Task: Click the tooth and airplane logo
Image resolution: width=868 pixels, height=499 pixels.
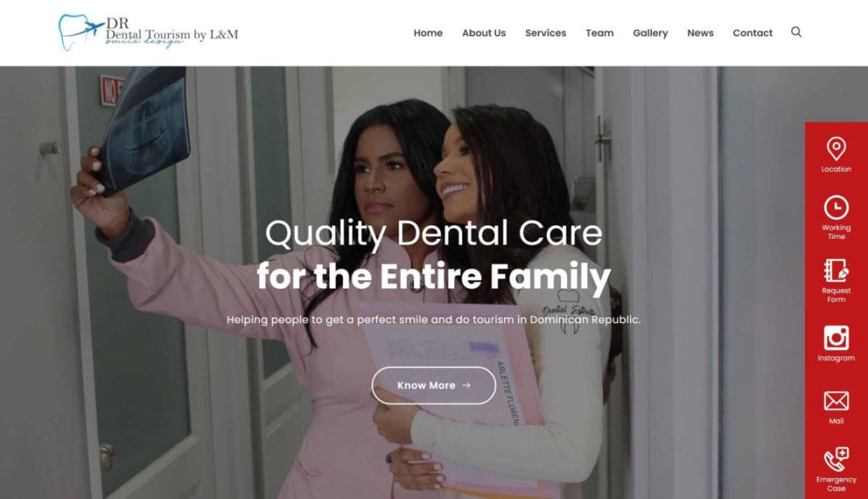Action: coord(81,32)
